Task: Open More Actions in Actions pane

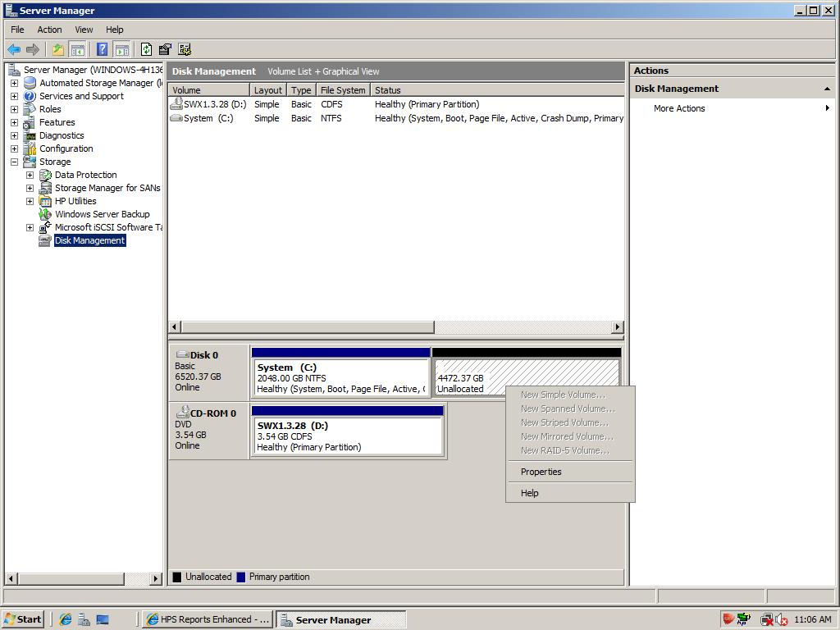Action: [x=679, y=108]
